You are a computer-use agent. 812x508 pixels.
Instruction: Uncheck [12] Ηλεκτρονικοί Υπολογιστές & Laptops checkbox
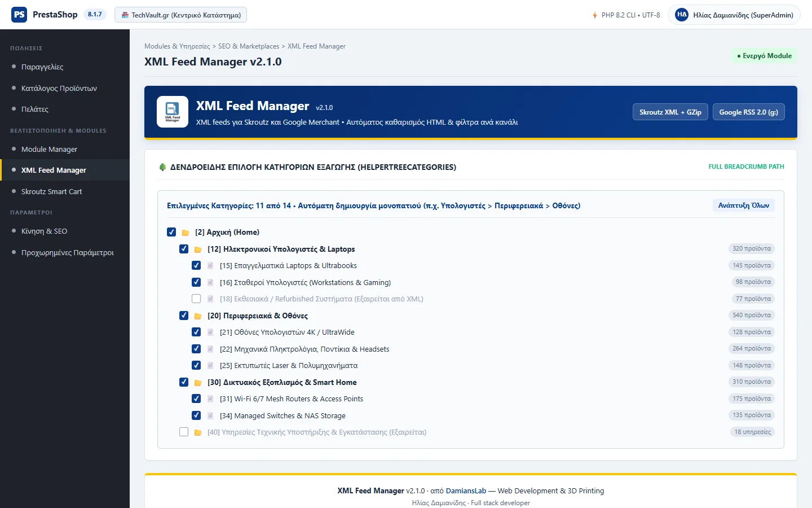(184, 249)
